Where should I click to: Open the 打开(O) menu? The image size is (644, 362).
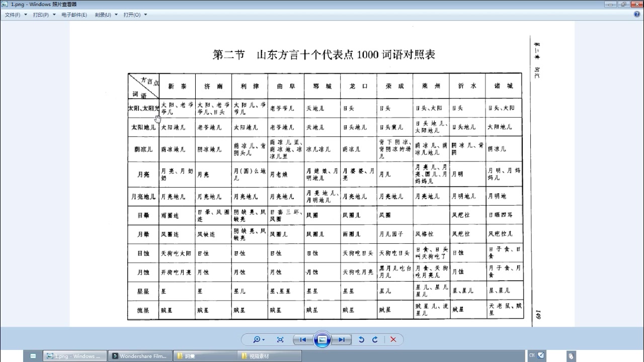click(x=135, y=15)
